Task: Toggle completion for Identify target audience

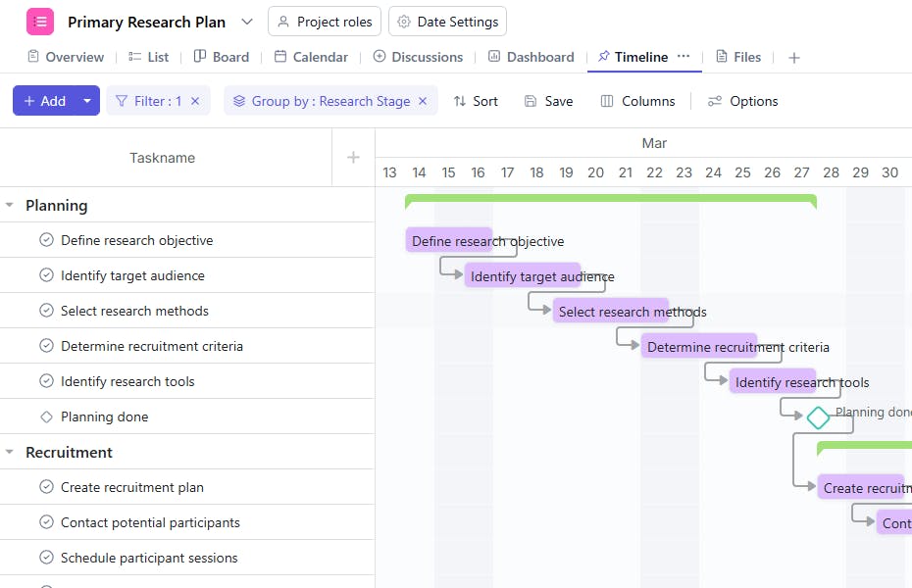Action: 46,275
